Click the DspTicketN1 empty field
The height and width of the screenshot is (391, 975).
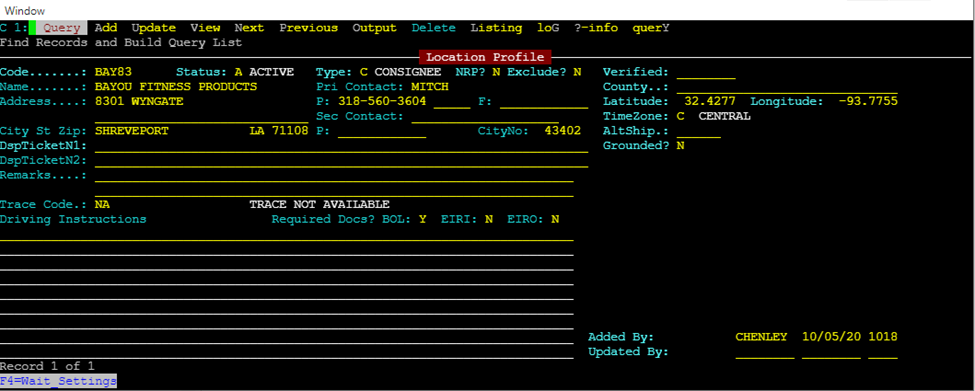click(x=341, y=147)
